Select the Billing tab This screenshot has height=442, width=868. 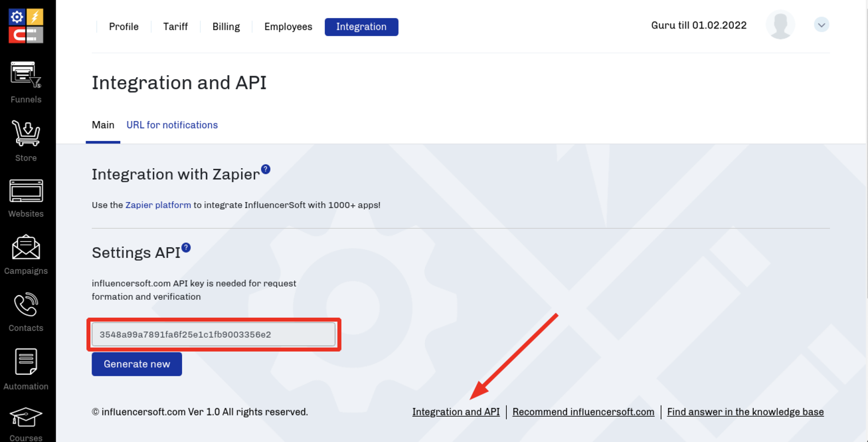pos(226,27)
